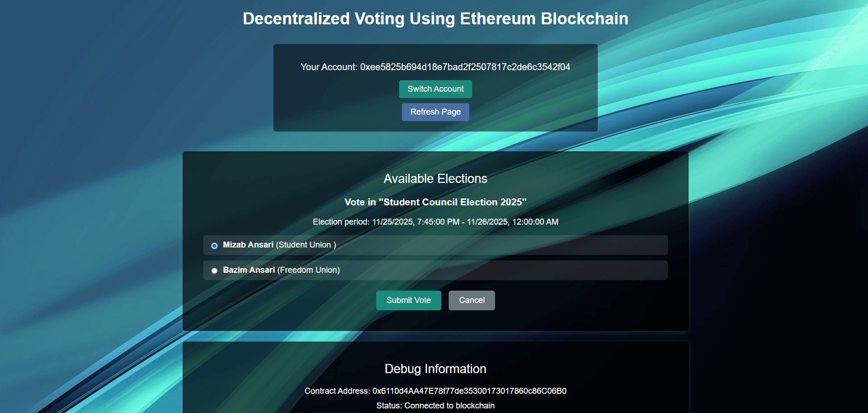Click the (Student Union) party label
Image resolution: width=868 pixels, height=413 pixels.
[x=306, y=245]
